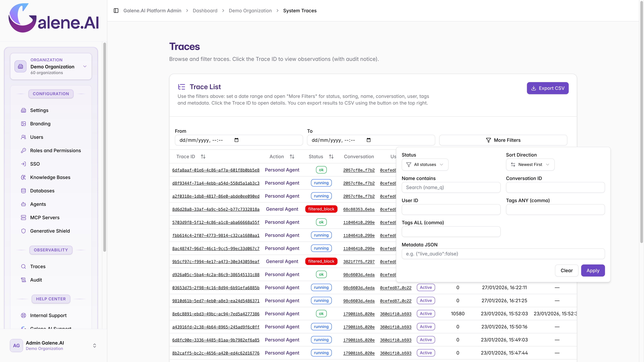Export traces with Export CSV button
This screenshot has height=362, width=644.
pos(548,88)
